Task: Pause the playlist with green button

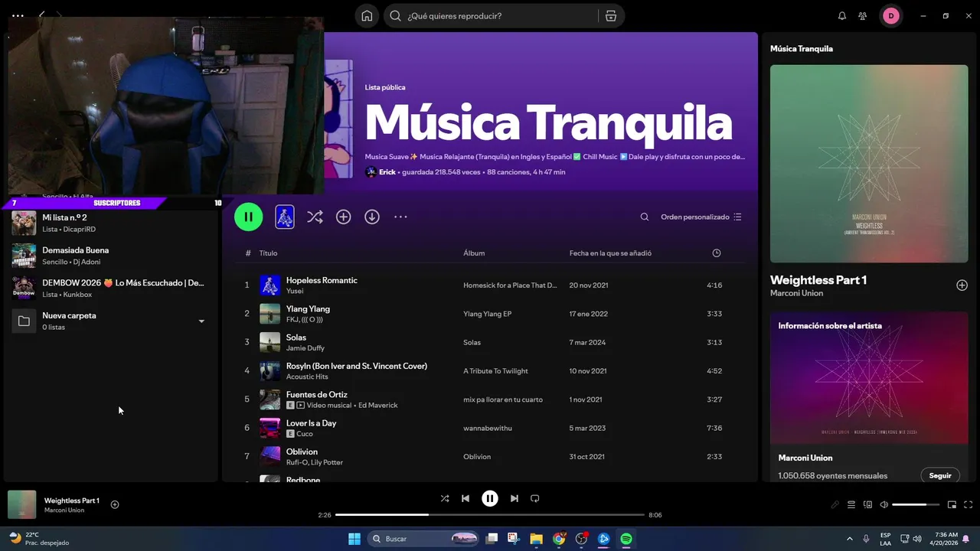Action: coord(249,217)
